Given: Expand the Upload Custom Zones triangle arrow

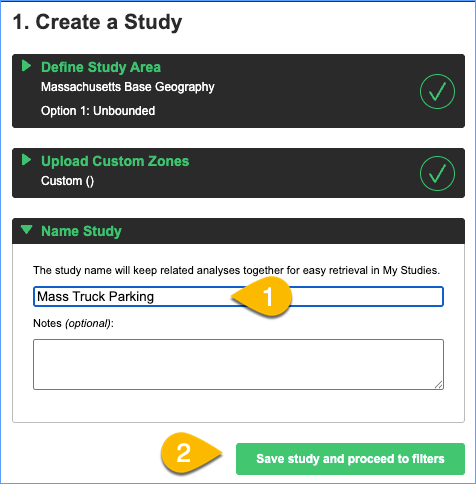Looking at the screenshot, I should pos(26,160).
